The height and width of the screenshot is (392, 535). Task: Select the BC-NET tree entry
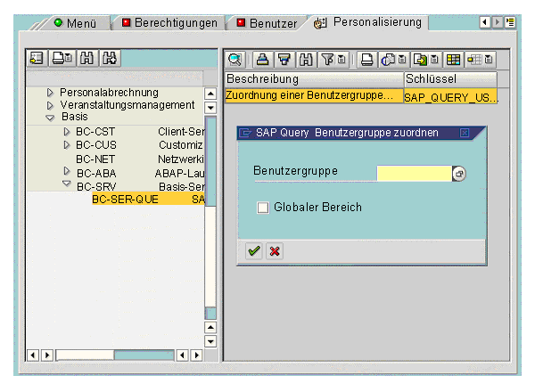coord(95,159)
